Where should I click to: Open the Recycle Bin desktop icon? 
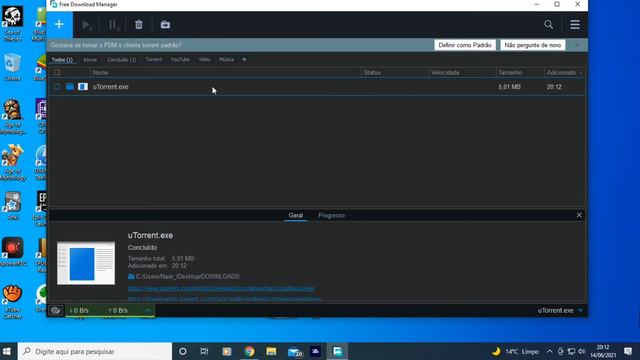coord(13,67)
